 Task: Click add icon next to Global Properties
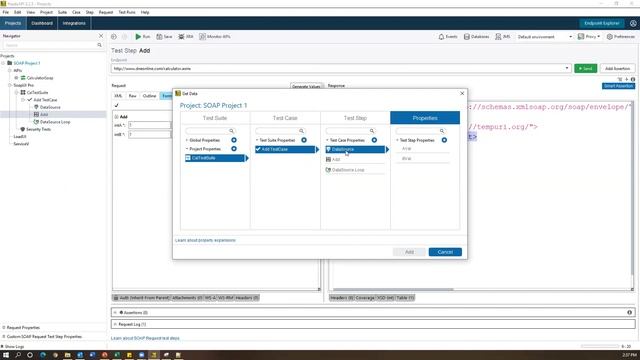(x=234, y=140)
